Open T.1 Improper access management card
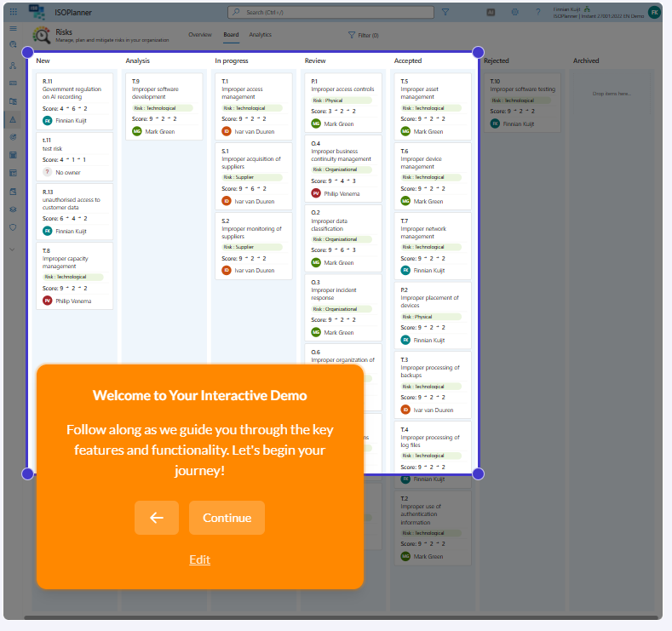 tap(254, 106)
